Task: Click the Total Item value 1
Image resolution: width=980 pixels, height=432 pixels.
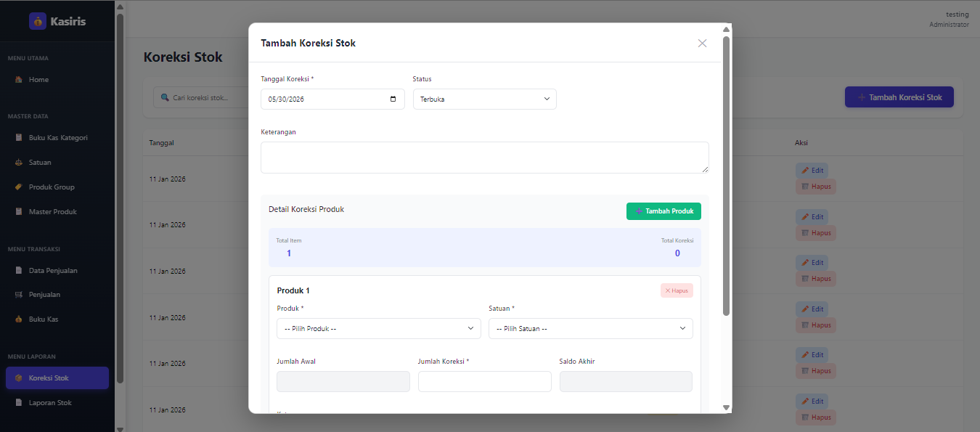Action: pos(289,253)
